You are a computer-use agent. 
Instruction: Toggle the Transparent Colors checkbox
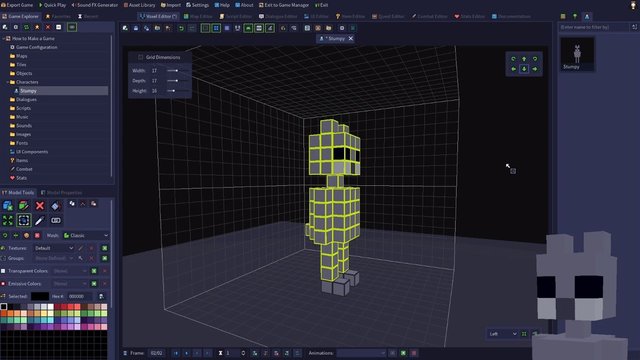pyautogui.click(x=3, y=271)
